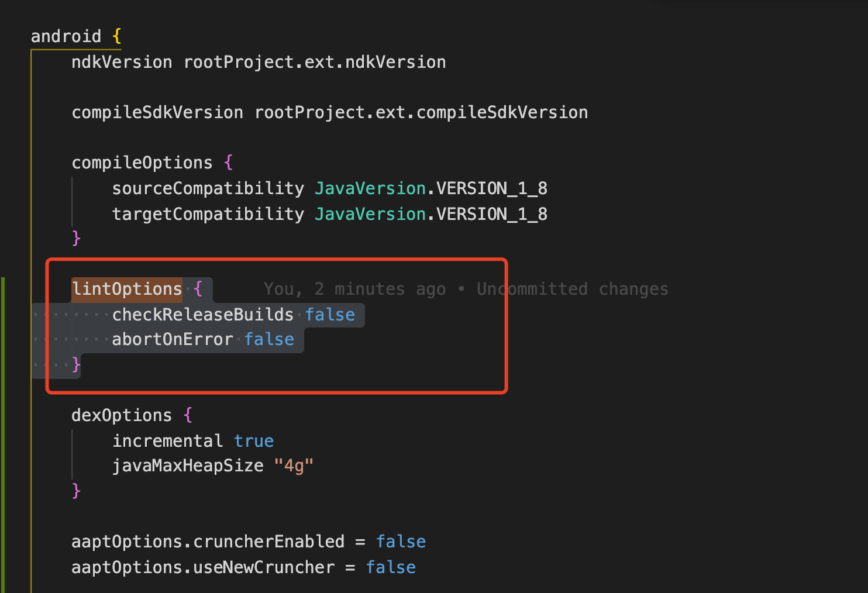This screenshot has height=593, width=868.
Task: Click the "4g" string value
Action: click(x=294, y=466)
